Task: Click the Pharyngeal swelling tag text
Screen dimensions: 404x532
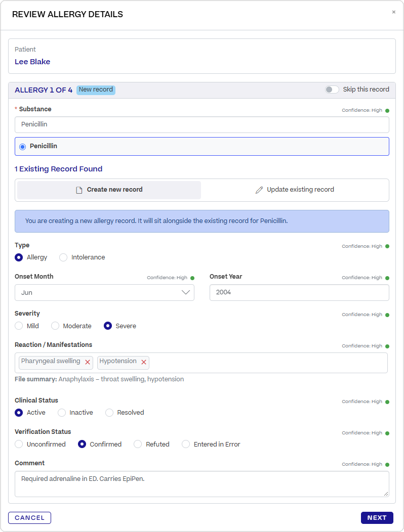Action: pyautogui.click(x=51, y=361)
